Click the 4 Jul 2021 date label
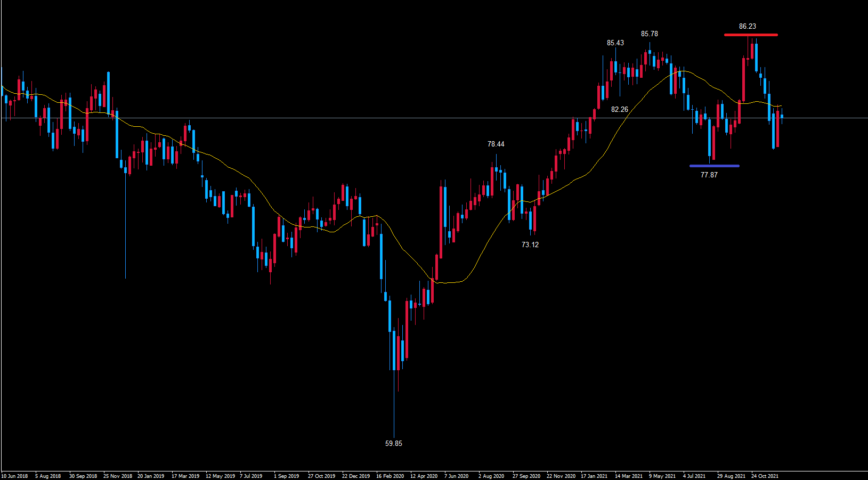Screen dimensions: 868x480 pyautogui.click(x=694, y=476)
